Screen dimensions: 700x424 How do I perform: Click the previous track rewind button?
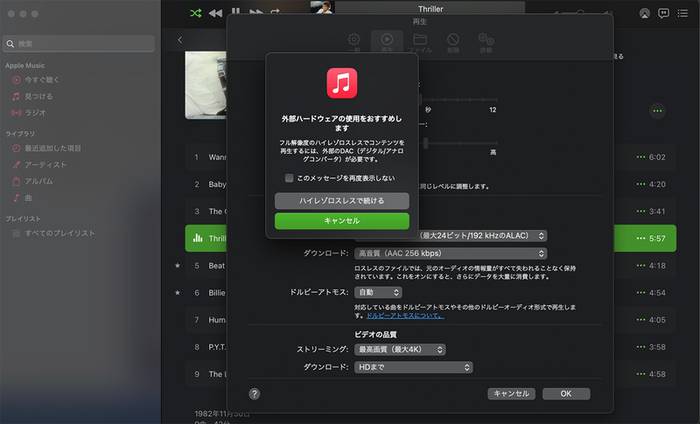pyautogui.click(x=215, y=13)
